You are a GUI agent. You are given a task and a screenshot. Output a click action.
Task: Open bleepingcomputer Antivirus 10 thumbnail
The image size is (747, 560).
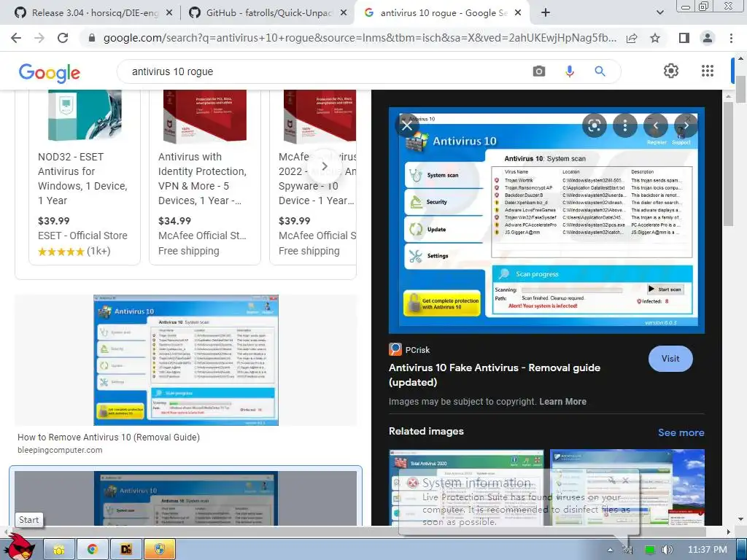[186, 360]
